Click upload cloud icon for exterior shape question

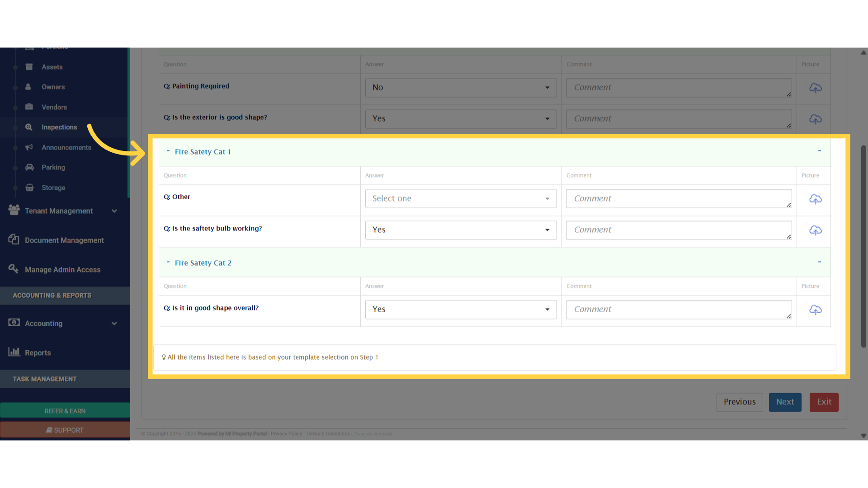coord(815,119)
